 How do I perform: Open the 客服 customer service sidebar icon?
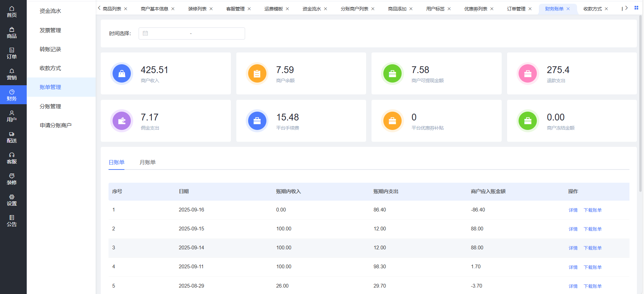[12, 158]
